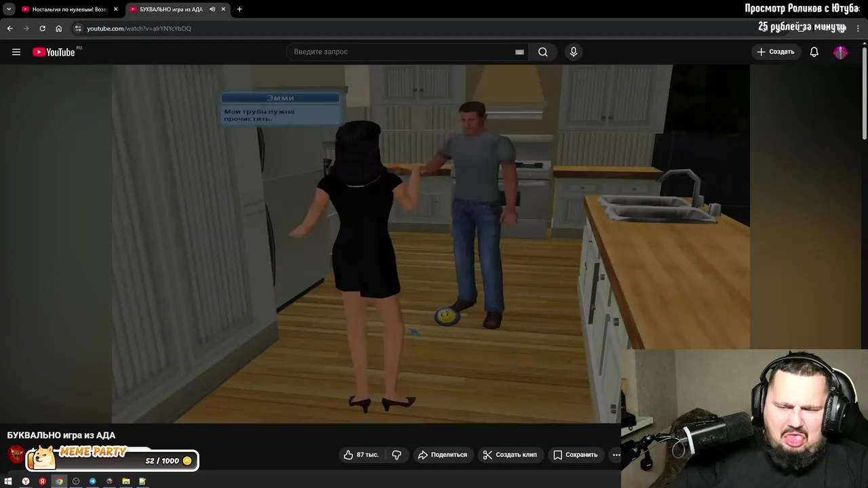Close the 'Ностальгия по нулевым' tab

[x=115, y=9]
